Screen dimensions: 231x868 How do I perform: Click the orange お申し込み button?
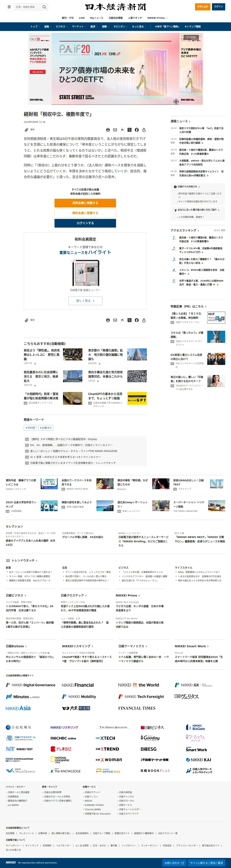pyautogui.click(x=203, y=6)
